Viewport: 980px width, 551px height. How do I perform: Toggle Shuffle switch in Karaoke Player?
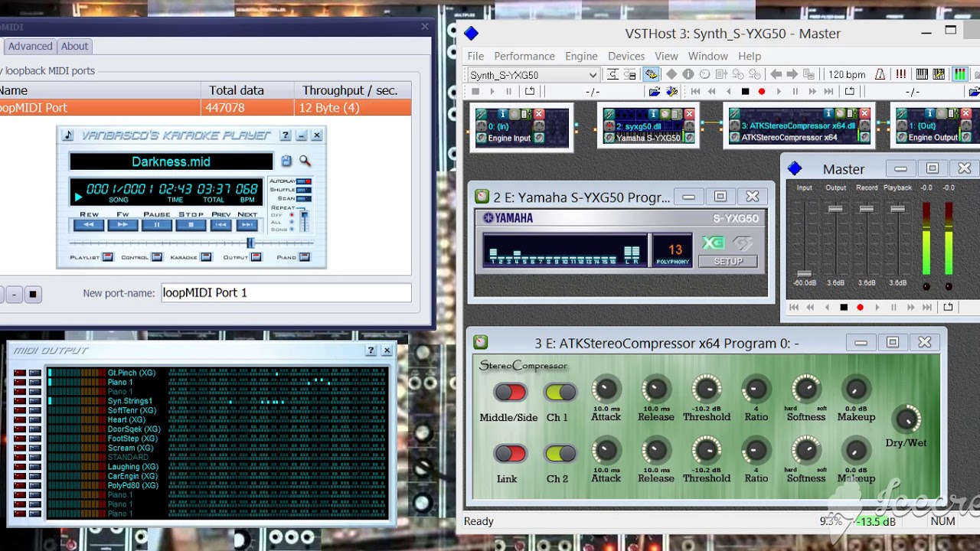click(x=303, y=190)
